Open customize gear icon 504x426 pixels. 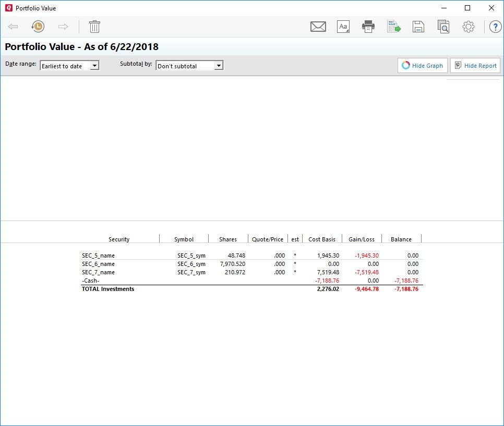tap(469, 27)
